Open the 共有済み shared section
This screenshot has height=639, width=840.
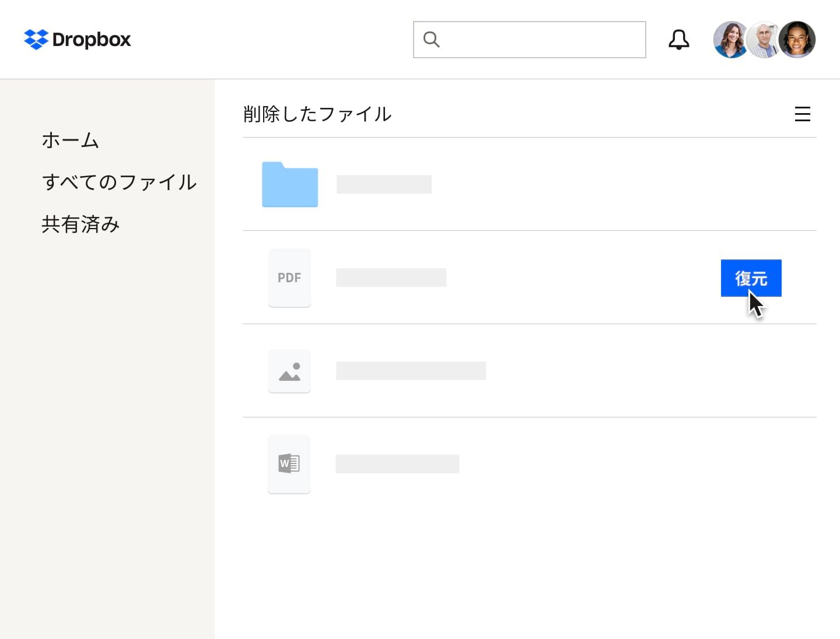click(80, 224)
